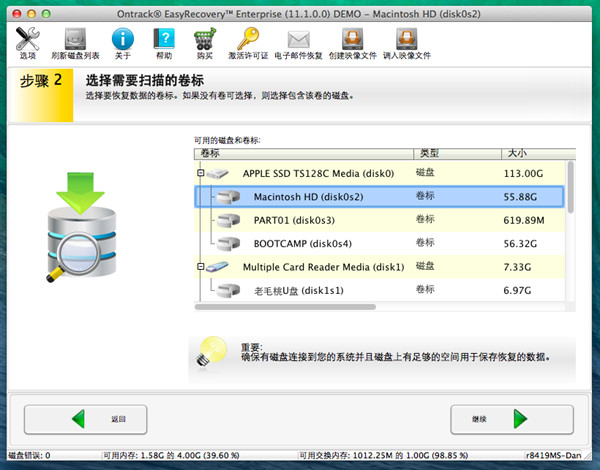The image size is (600, 470).
Task: Click the 购买 shopping cart icon
Action: [x=204, y=41]
